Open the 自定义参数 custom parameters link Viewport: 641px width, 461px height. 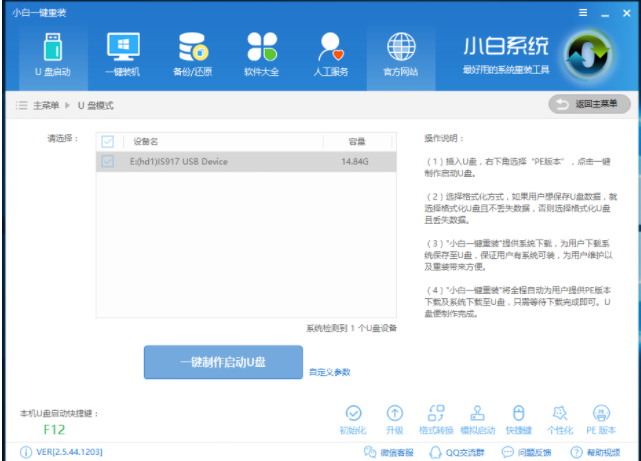coord(329,372)
